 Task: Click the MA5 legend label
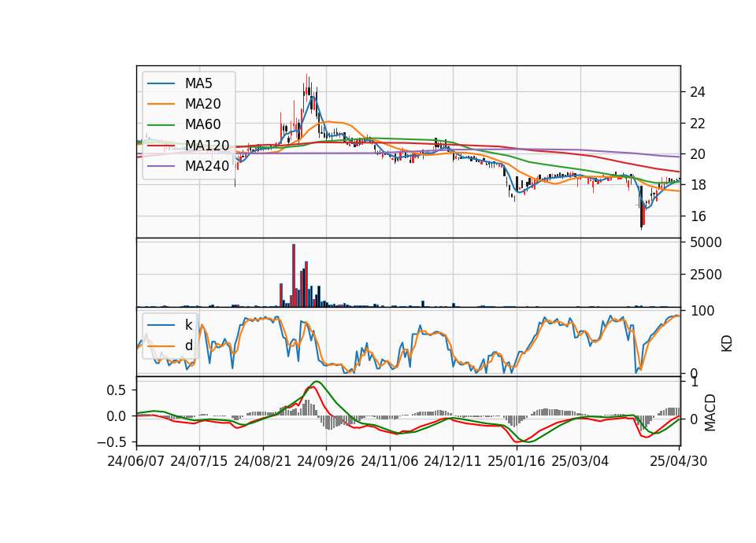click(x=198, y=83)
